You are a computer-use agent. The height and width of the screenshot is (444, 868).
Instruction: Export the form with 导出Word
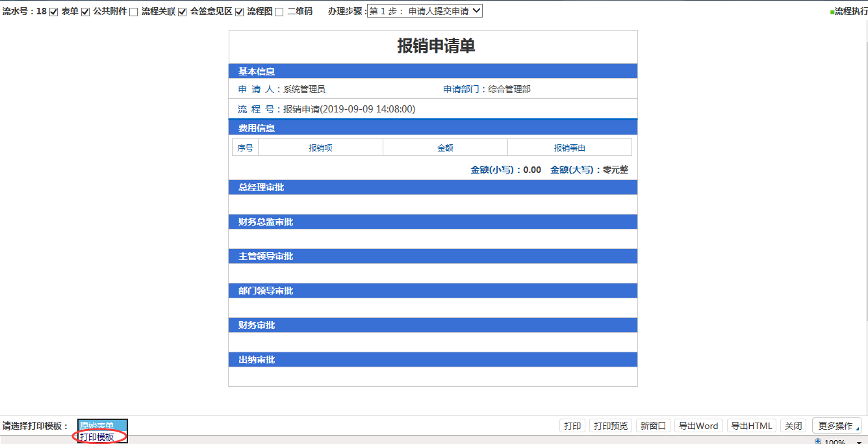[698, 426]
